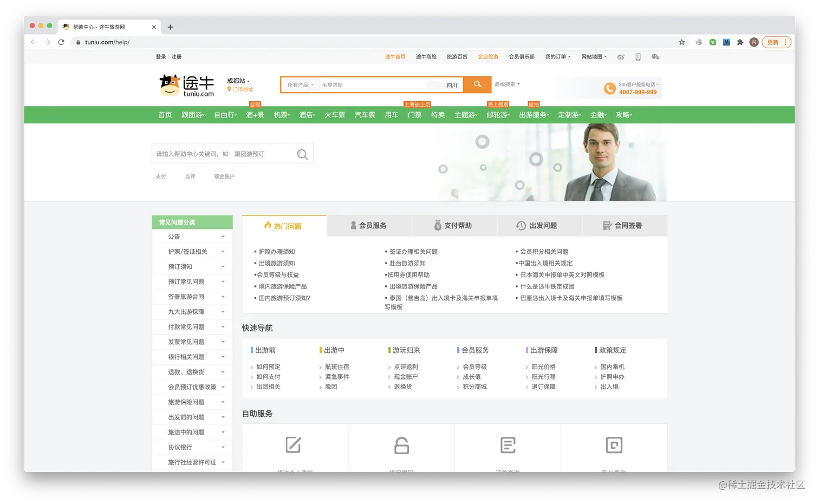This screenshot has width=819, height=504.
Task: Click the 出入境 link under 政策规定
Action: click(609, 387)
